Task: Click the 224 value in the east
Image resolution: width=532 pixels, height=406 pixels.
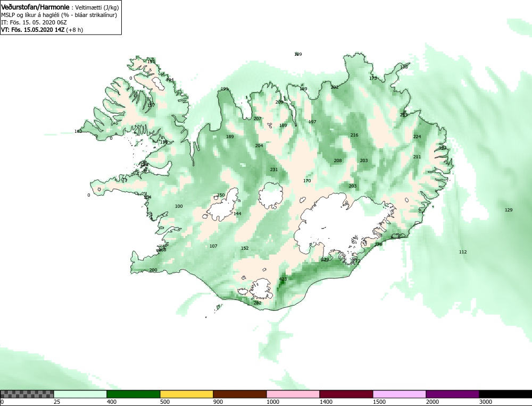Action: pos(417,137)
